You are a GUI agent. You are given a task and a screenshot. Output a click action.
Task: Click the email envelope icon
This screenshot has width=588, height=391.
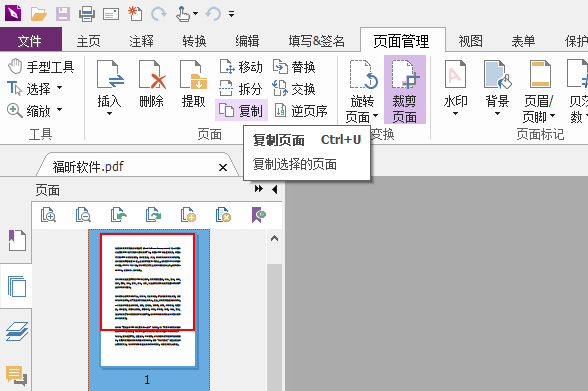click(x=111, y=14)
